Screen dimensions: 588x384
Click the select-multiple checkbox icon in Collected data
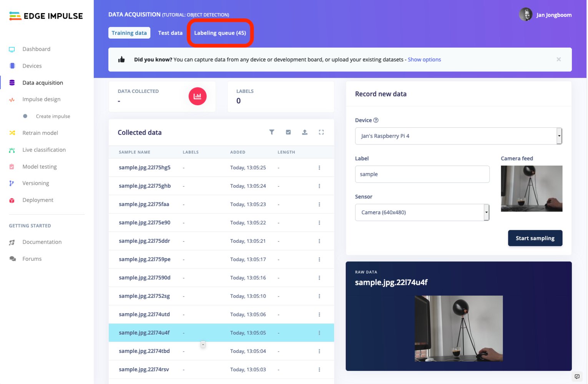288,132
